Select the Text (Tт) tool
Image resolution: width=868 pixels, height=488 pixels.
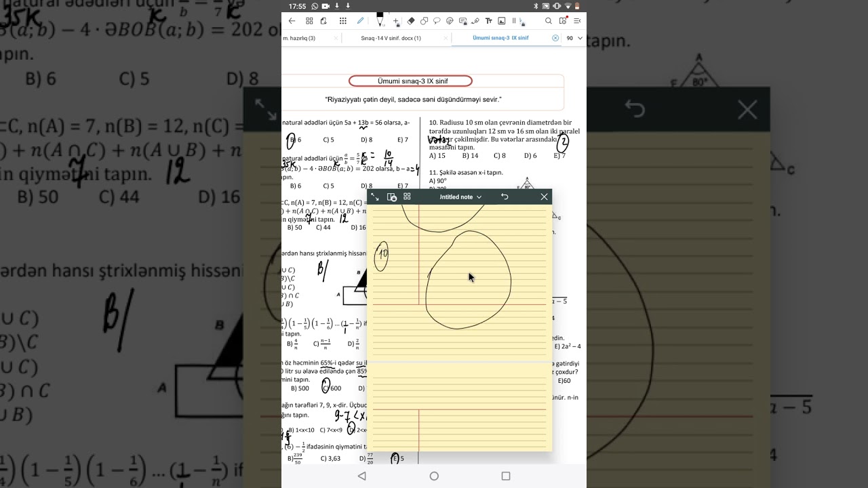click(x=489, y=21)
